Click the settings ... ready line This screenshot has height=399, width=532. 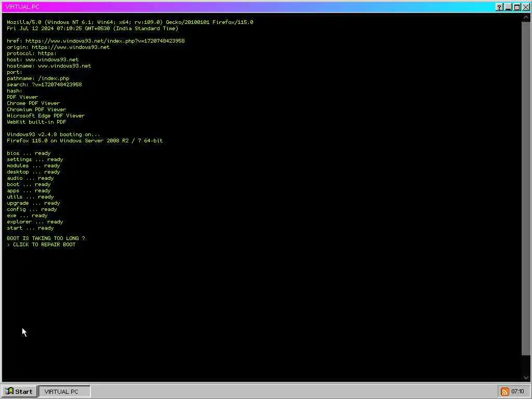[x=35, y=159]
